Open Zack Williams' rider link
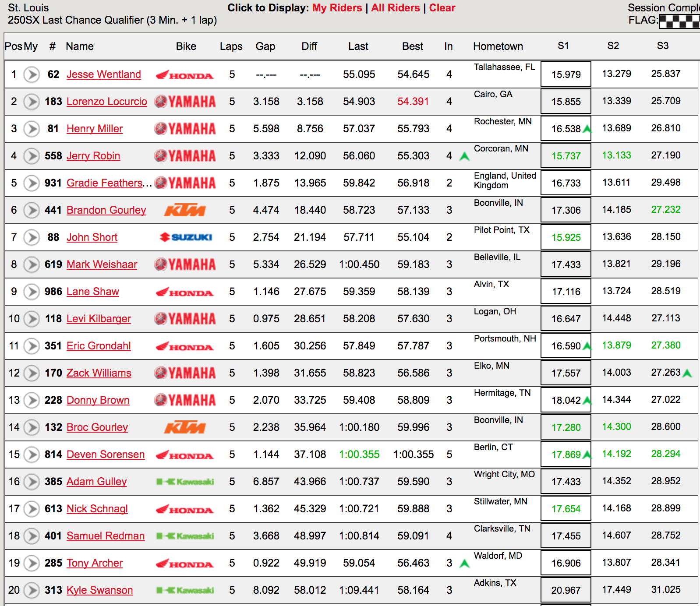The image size is (700, 606). [99, 373]
